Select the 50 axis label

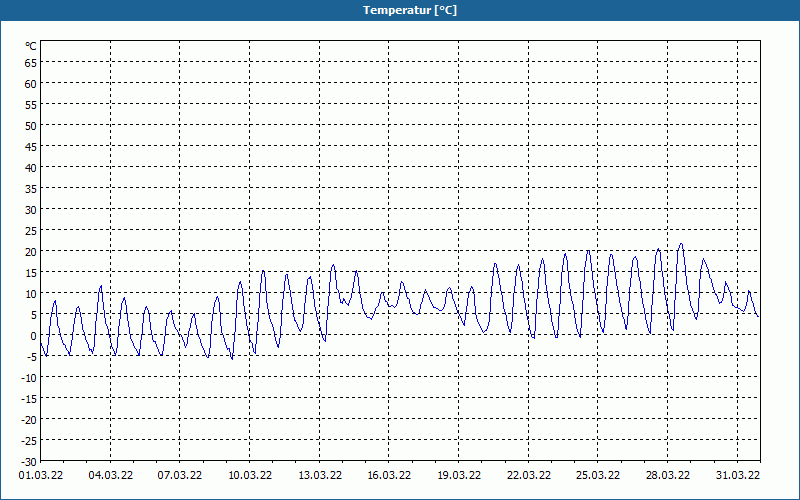coord(31,126)
